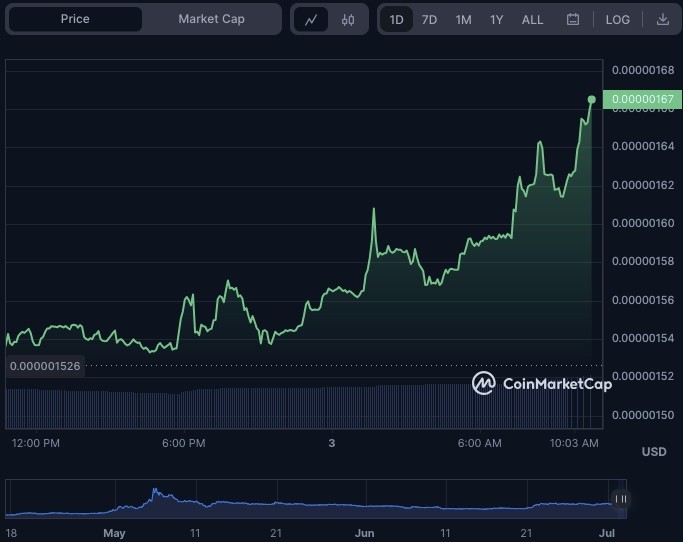Toggle LOG scale on the chart

pyautogui.click(x=618, y=20)
